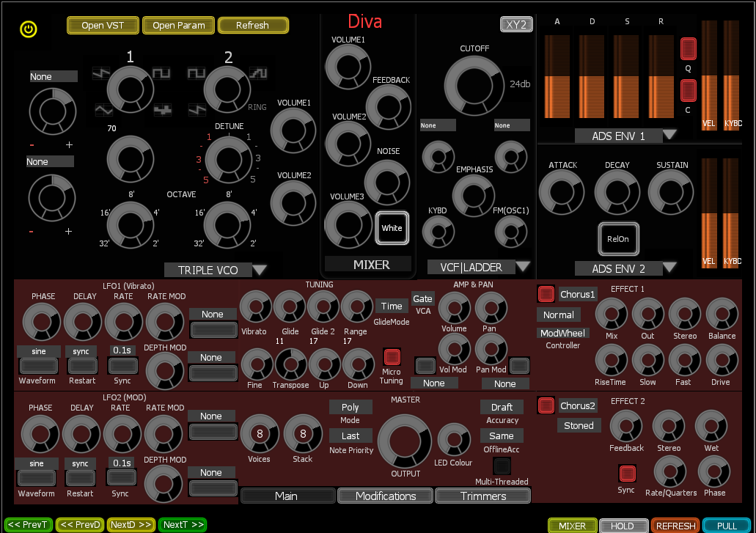Click the CUTOFF knob
Screen dimensions: 756x533
(x=474, y=86)
